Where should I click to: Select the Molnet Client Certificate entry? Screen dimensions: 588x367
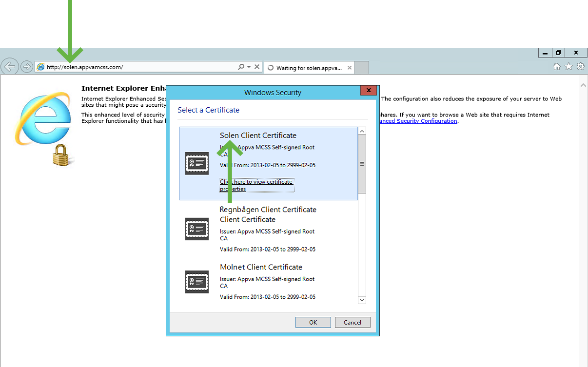[x=268, y=282]
